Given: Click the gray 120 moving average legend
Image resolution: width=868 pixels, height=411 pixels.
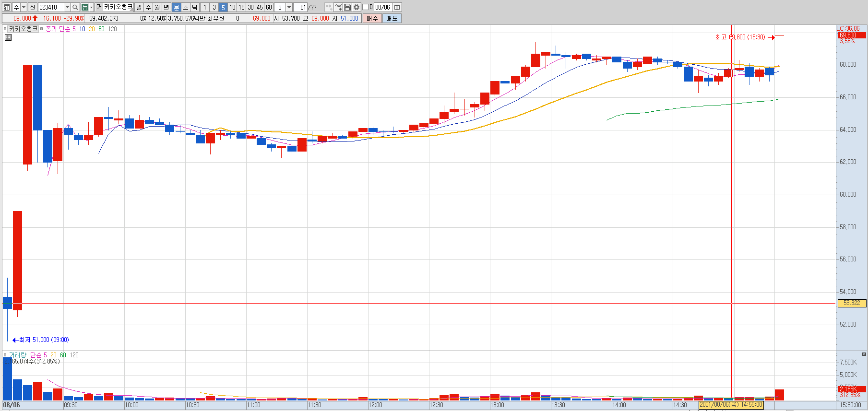Looking at the screenshot, I should (113, 29).
